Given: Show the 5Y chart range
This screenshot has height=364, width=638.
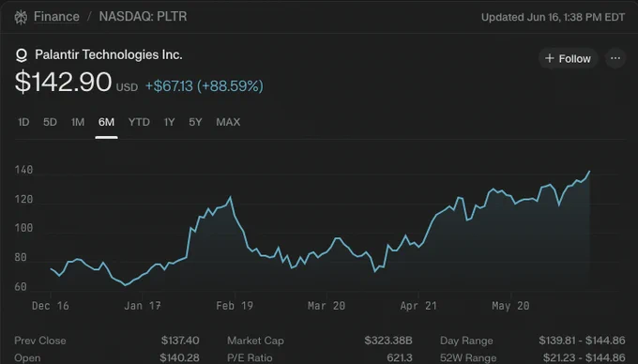Looking at the screenshot, I should (x=195, y=122).
